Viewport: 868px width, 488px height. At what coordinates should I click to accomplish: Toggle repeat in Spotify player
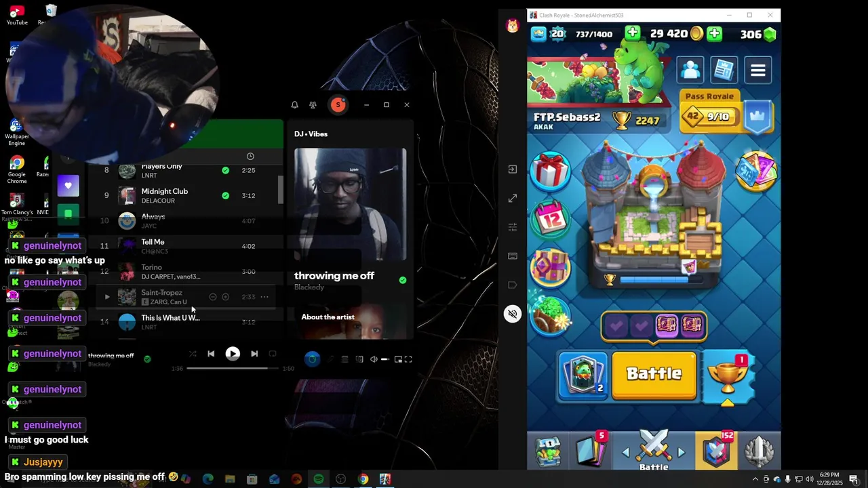click(273, 354)
